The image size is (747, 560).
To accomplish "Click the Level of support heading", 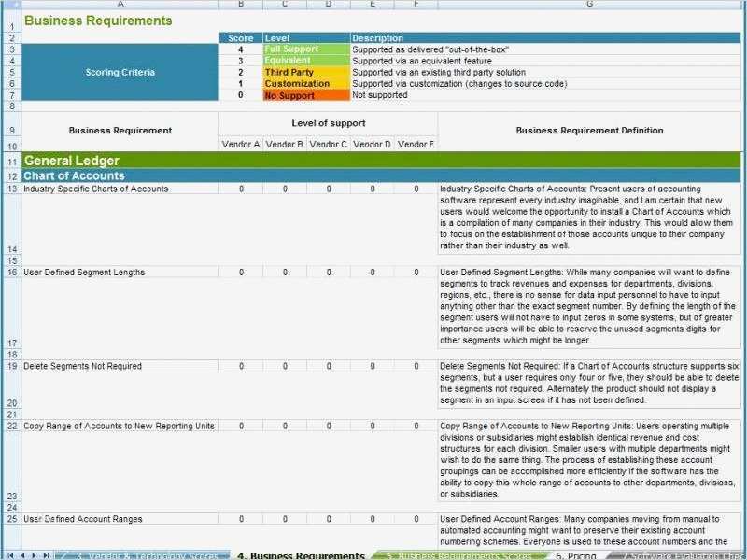I will tap(329, 123).
